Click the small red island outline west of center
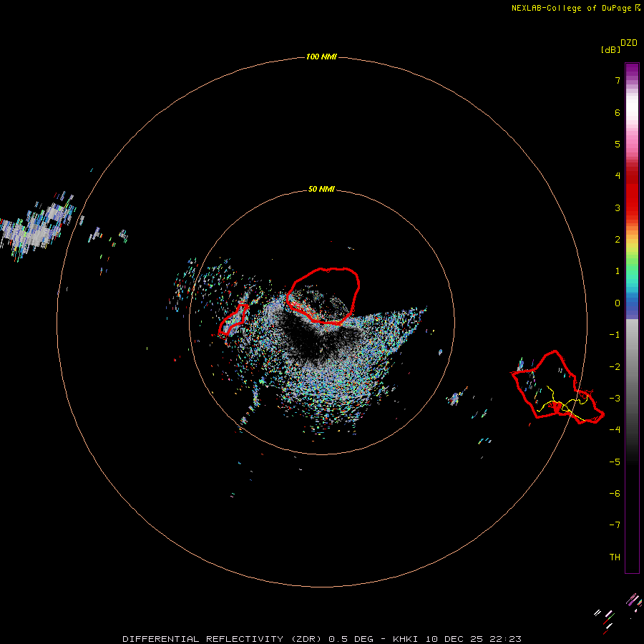644x644 pixels. coord(233,319)
